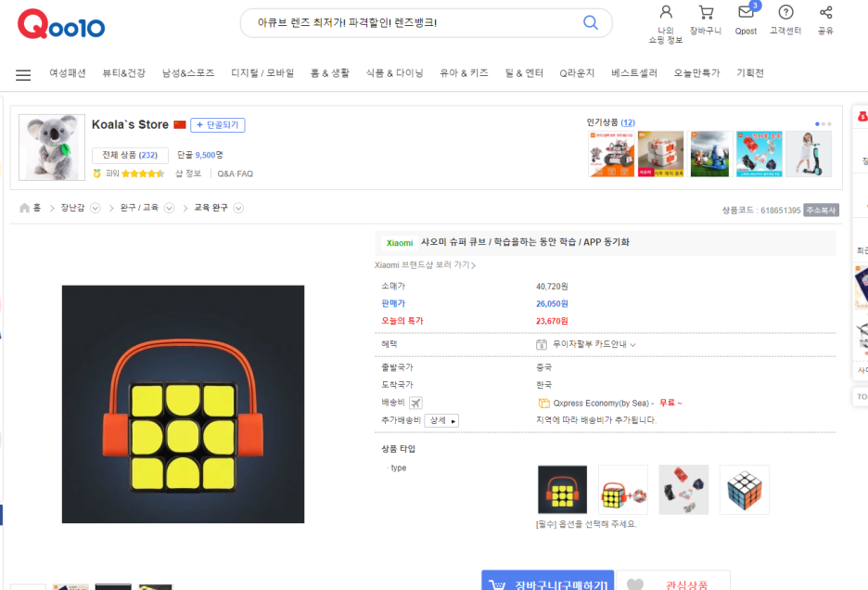Click the 단골되기 follow button
Viewport: 868px width, 590px height.
tap(218, 125)
